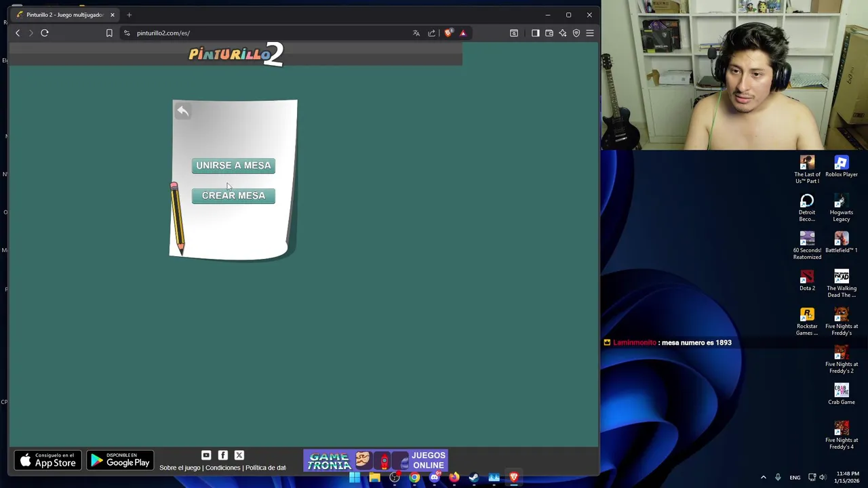Open the Windows Start menu
Image resolution: width=868 pixels, height=488 pixels.
pos(355,478)
